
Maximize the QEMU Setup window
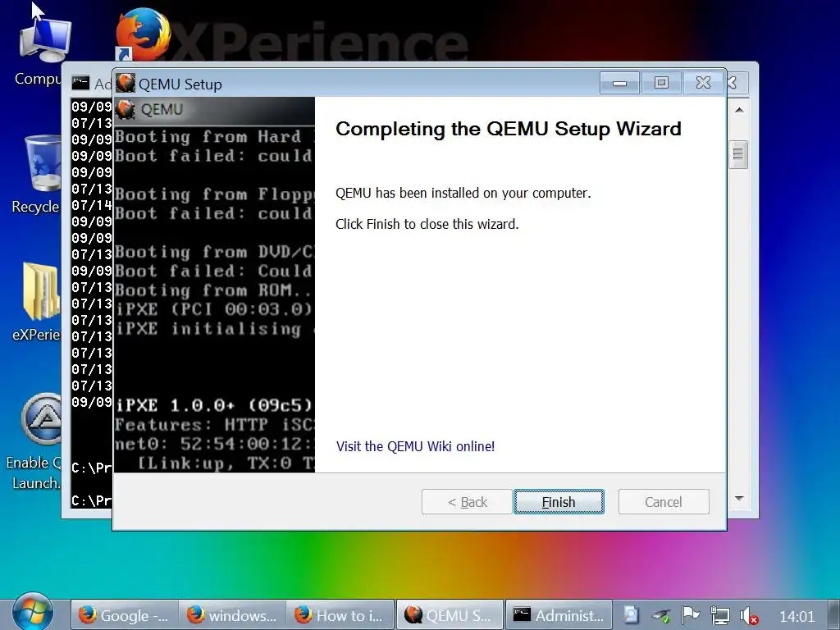point(661,83)
